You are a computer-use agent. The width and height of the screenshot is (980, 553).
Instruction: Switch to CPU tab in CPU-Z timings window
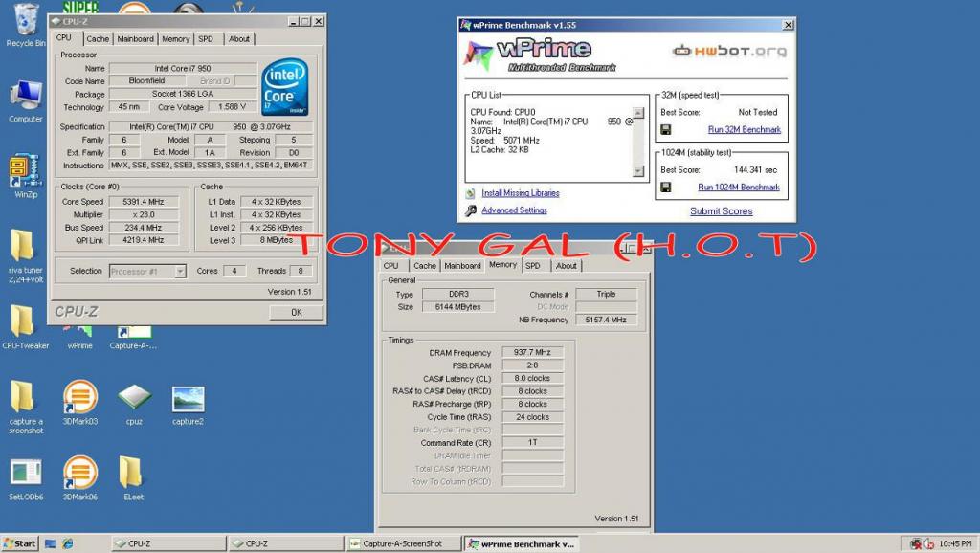coord(391,266)
